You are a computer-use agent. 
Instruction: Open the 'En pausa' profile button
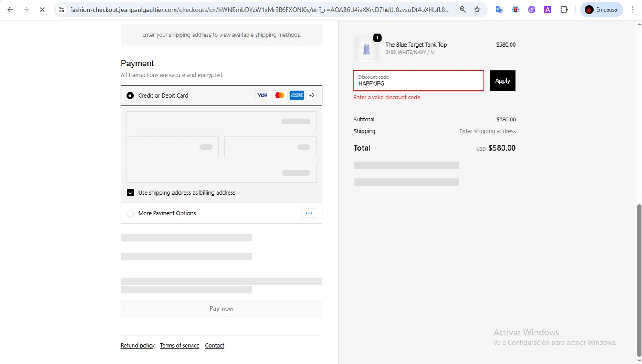point(601,9)
